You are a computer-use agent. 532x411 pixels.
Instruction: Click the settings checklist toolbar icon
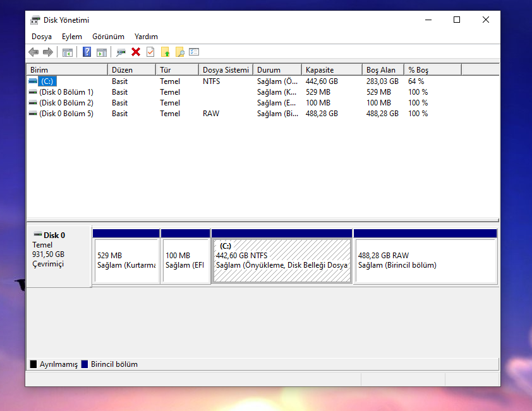pyautogui.click(x=195, y=52)
